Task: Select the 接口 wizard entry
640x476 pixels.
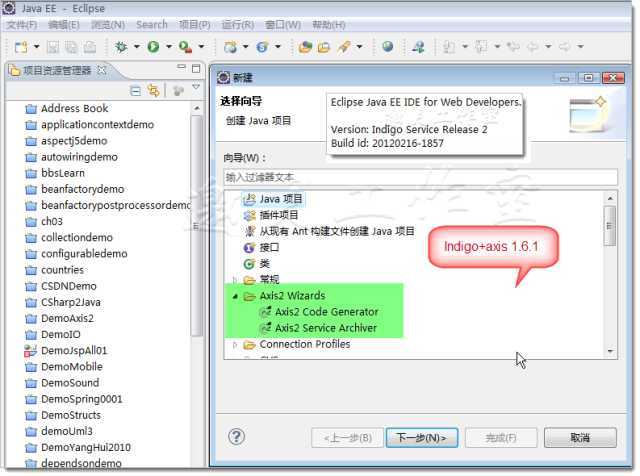Action: tap(261, 248)
